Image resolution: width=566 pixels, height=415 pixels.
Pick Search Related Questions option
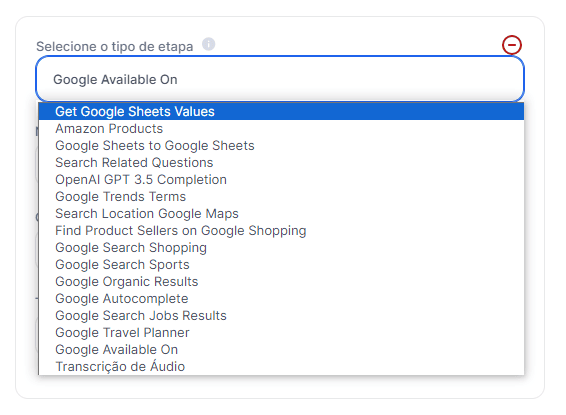(x=281, y=162)
